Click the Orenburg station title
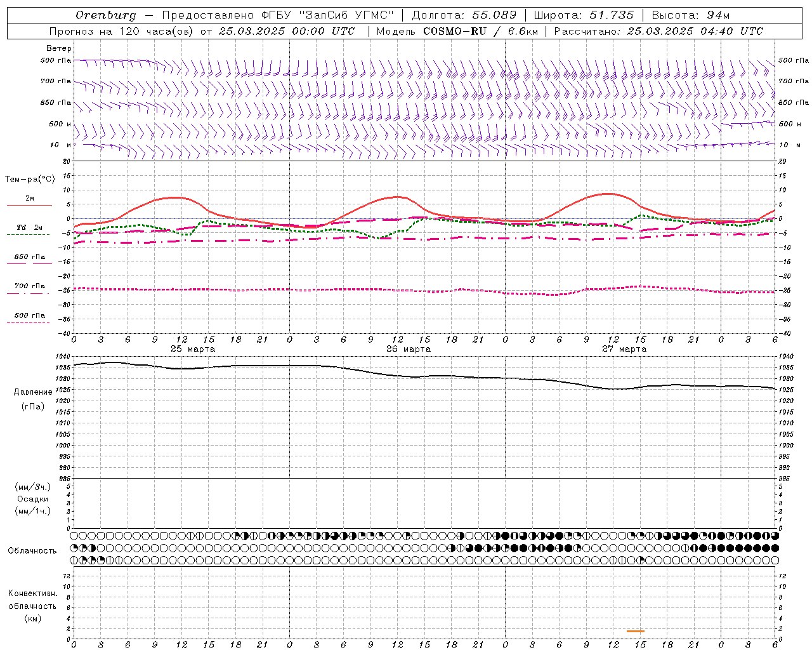 [x=105, y=15]
